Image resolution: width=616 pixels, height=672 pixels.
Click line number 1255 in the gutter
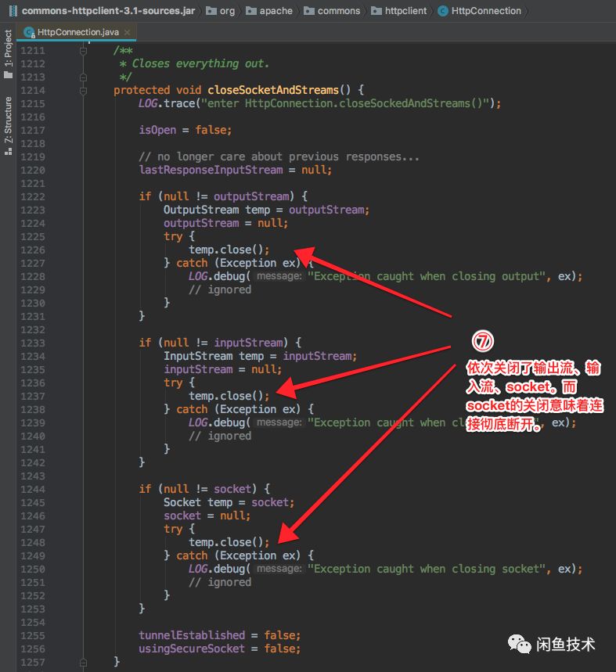point(33,635)
